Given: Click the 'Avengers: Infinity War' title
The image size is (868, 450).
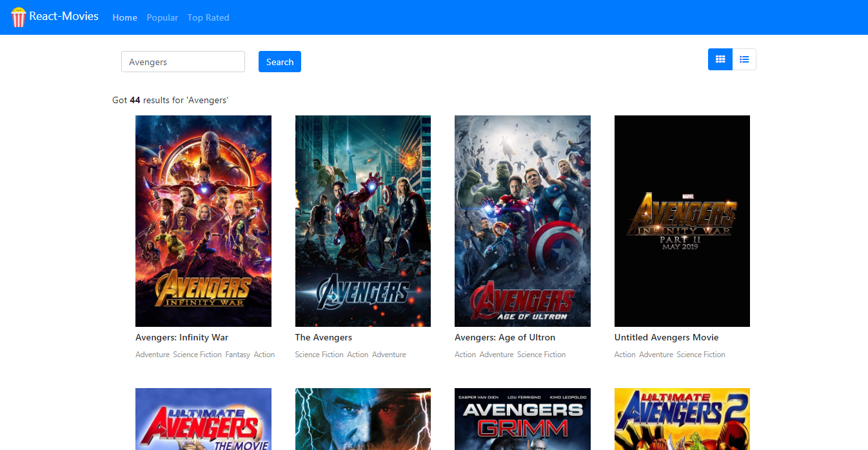Looking at the screenshot, I should pyautogui.click(x=182, y=337).
